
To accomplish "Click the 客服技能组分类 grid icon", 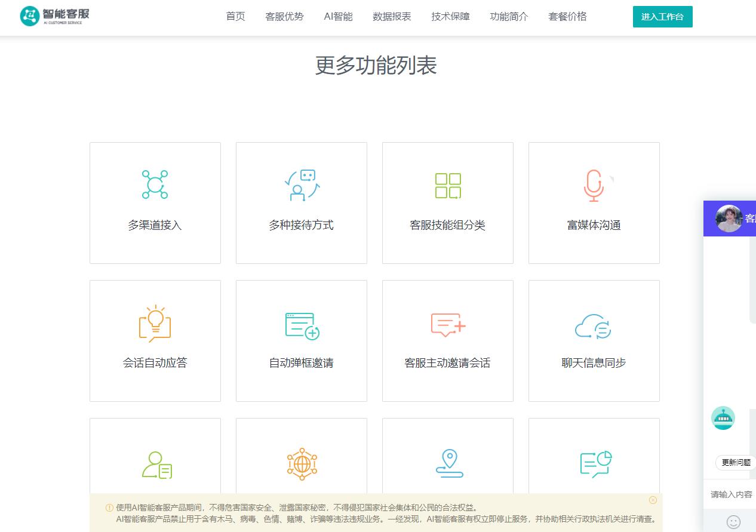I will coord(448,185).
